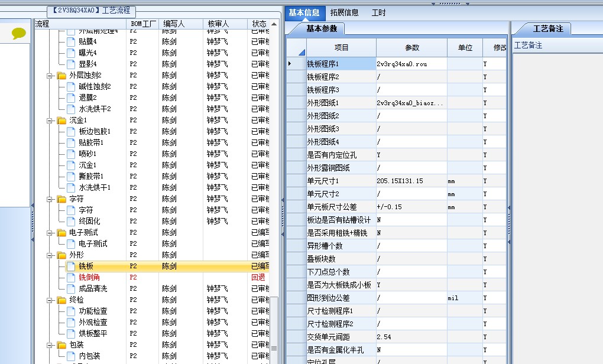Viewport: 603px width, 364px height.
Task: Collapse the 外形 tree node
Action: (50, 255)
